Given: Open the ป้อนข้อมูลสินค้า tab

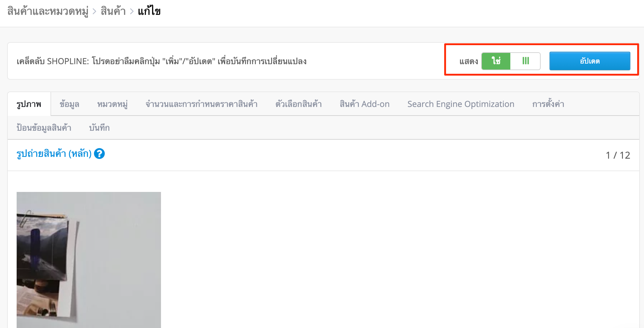Looking at the screenshot, I should click(44, 128).
